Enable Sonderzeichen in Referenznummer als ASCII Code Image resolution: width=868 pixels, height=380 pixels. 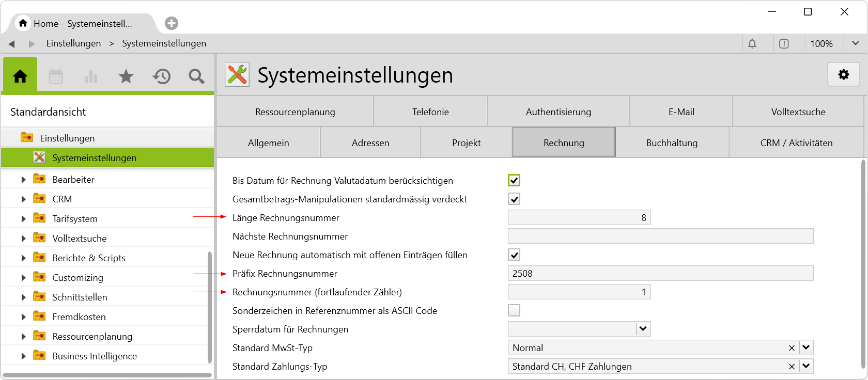pos(514,310)
